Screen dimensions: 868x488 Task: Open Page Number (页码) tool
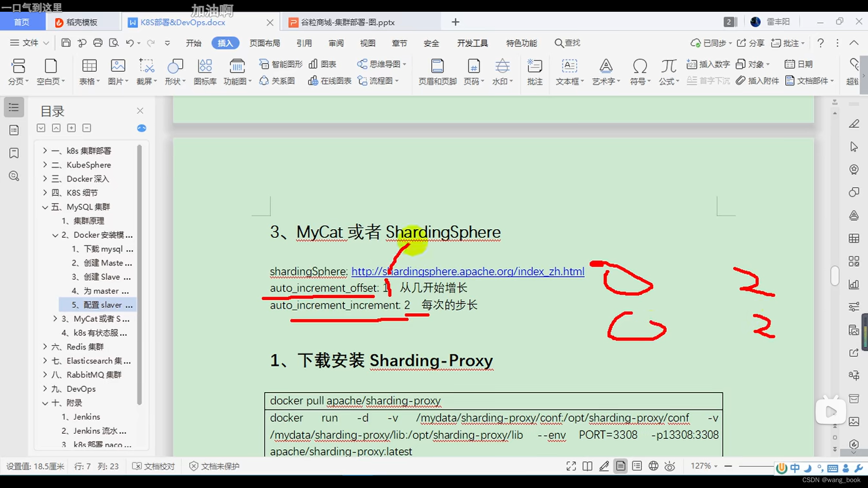pos(473,71)
